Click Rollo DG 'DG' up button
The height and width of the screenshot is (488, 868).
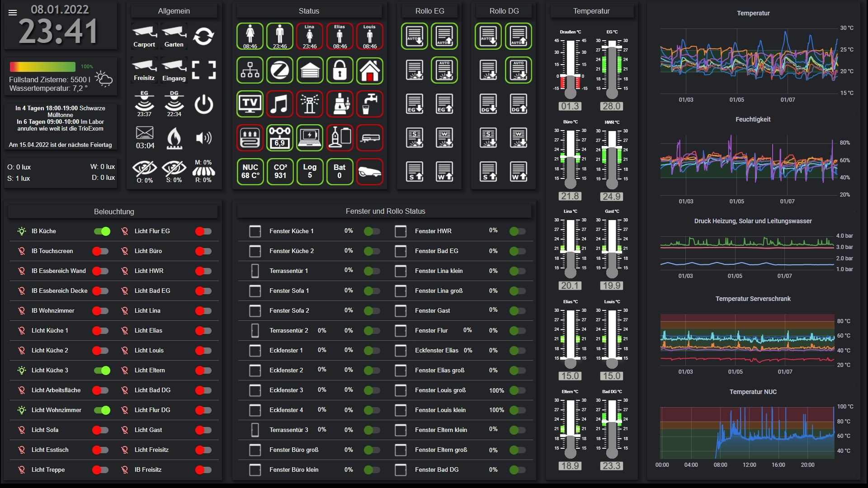[x=519, y=104]
